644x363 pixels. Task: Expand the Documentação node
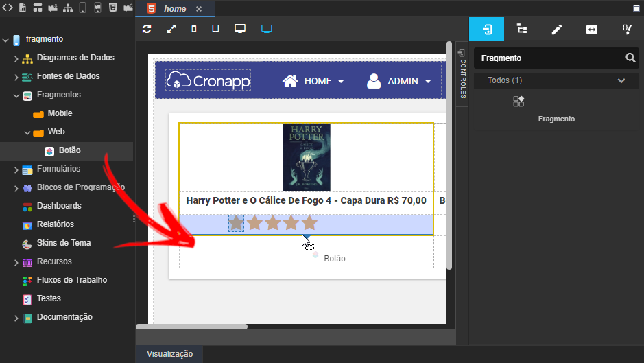pyautogui.click(x=16, y=318)
